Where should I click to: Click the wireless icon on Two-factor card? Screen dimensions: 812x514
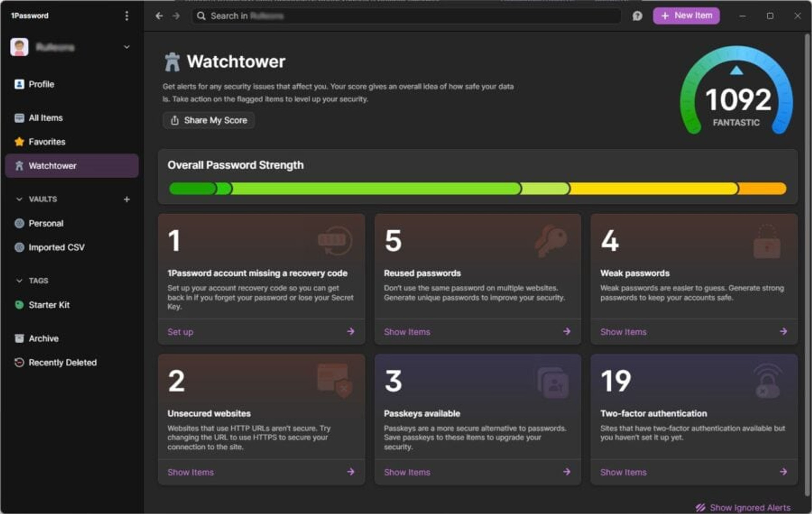[x=768, y=381]
